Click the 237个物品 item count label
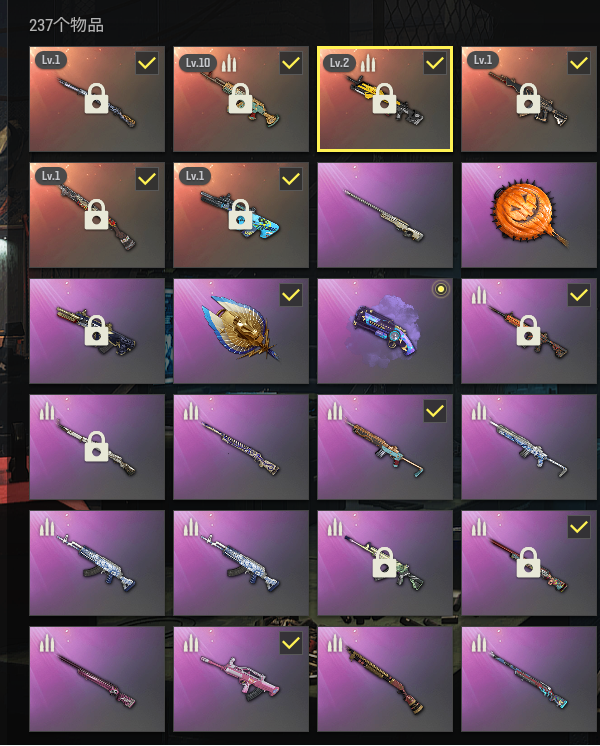This screenshot has height=746, width=600. [x=66, y=25]
